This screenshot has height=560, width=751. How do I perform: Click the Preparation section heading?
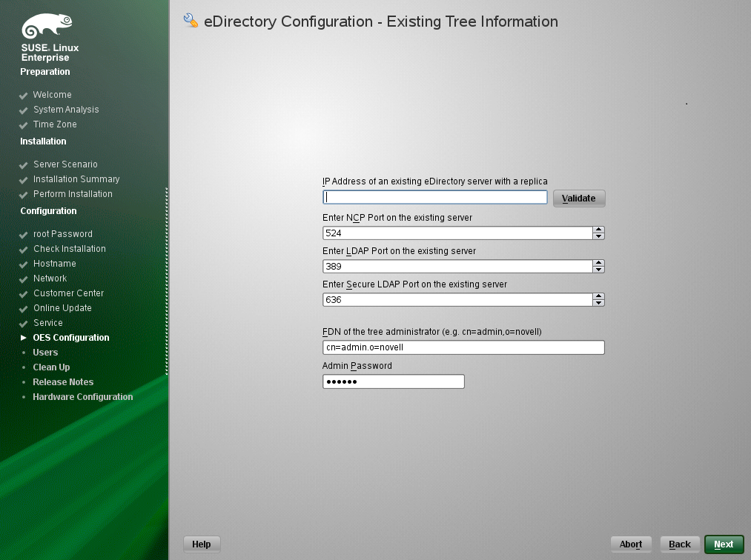click(45, 72)
